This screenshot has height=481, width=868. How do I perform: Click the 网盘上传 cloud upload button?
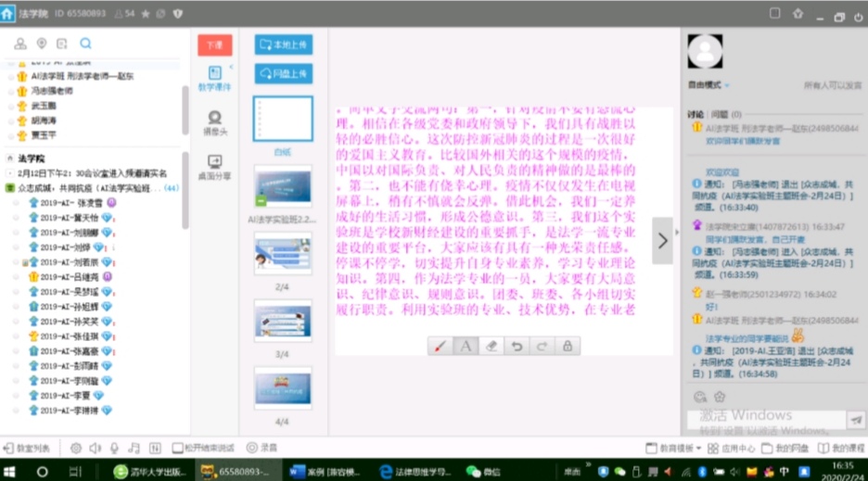283,73
